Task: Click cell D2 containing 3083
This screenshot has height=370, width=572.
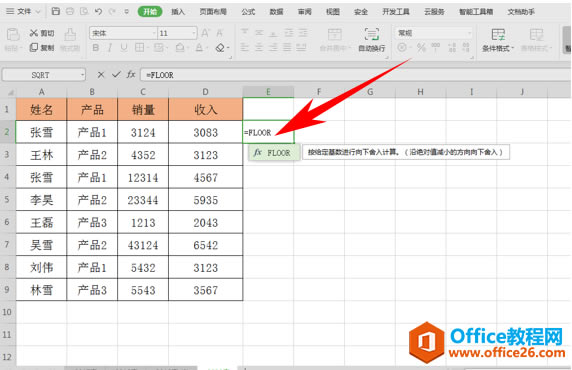Action: click(206, 132)
